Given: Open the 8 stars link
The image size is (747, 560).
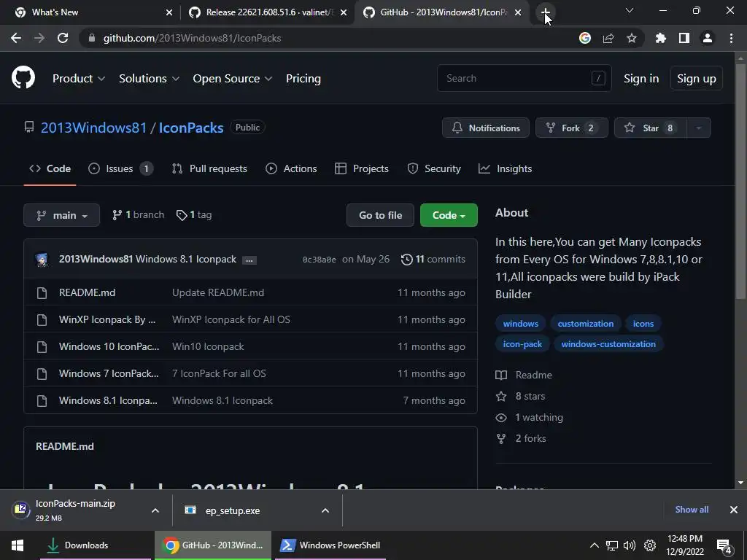Looking at the screenshot, I should [521, 396].
